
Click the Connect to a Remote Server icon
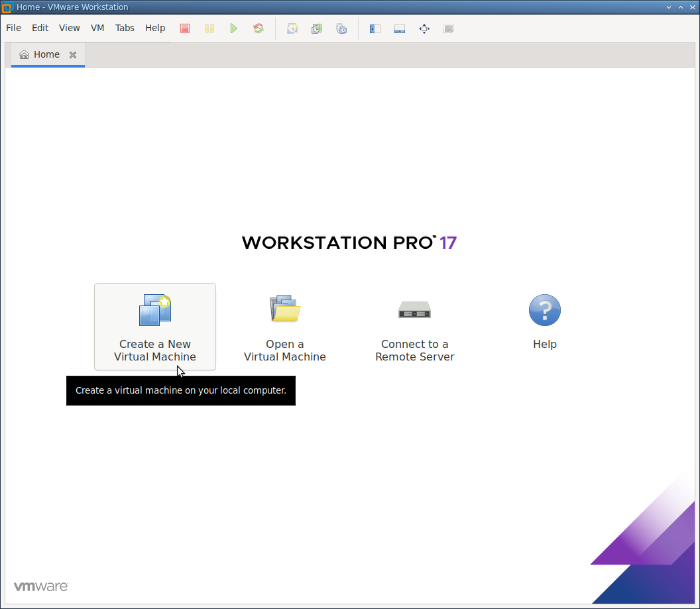pyautogui.click(x=415, y=309)
